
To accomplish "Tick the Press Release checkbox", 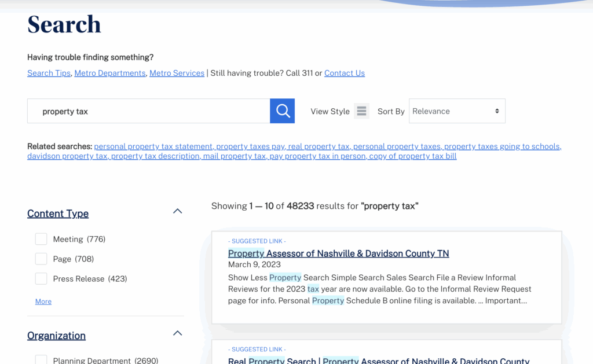I will [41, 278].
